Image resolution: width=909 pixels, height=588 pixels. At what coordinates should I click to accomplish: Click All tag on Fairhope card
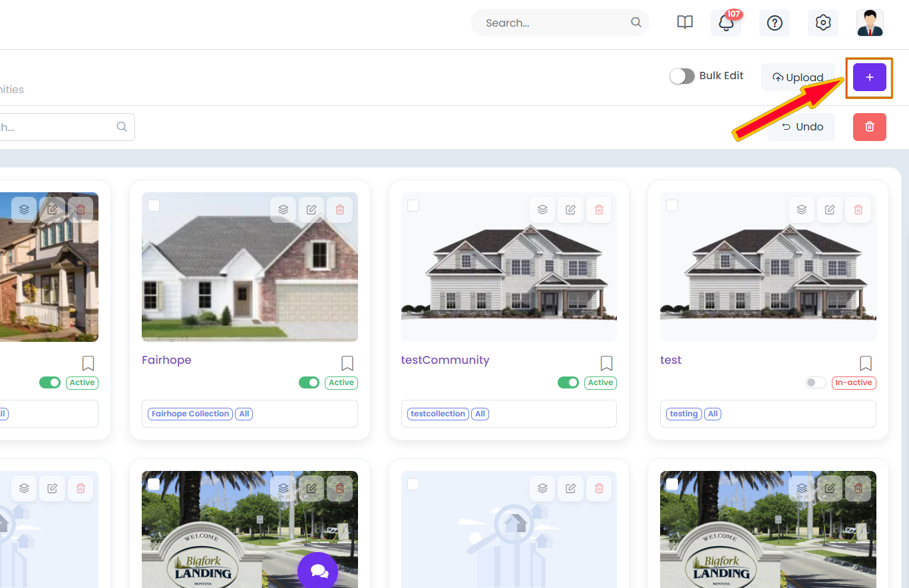pos(244,414)
